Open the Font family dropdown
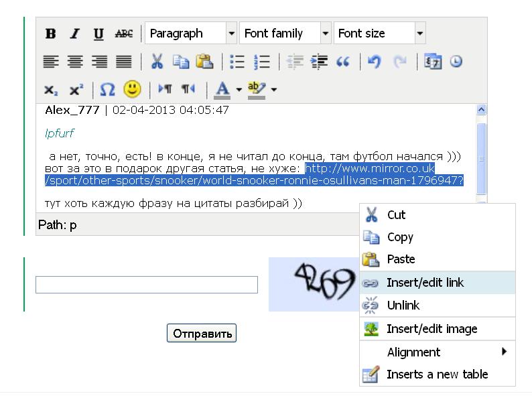Image resolution: width=532 pixels, height=404 pixels. (285, 33)
